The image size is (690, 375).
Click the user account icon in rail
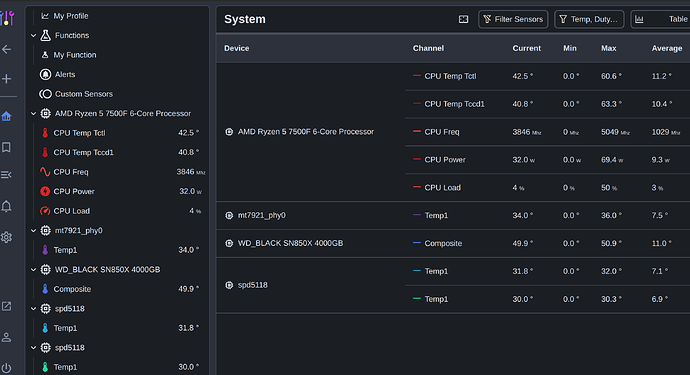click(6, 338)
